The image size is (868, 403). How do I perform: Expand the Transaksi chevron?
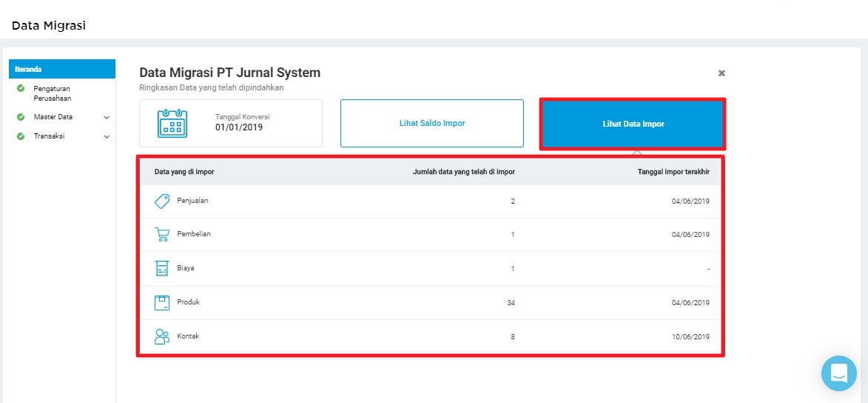(x=107, y=136)
